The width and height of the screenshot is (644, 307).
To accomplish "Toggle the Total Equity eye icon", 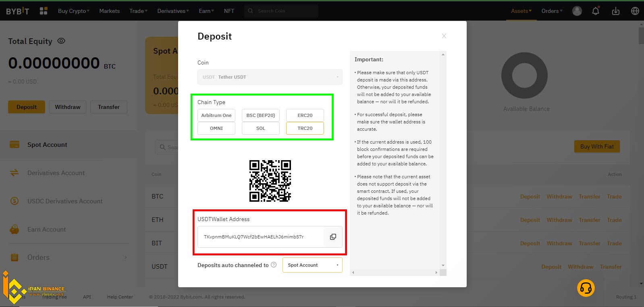I will click(x=61, y=41).
